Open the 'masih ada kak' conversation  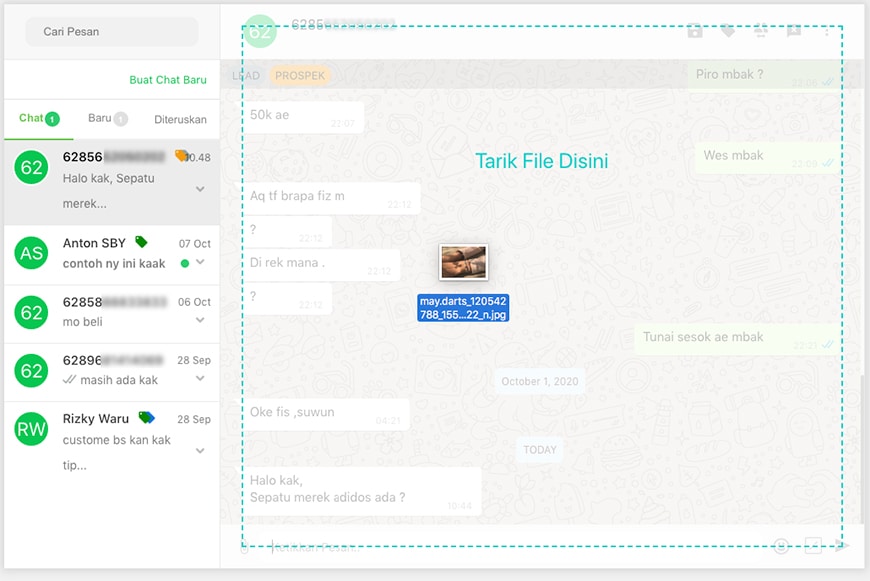pos(111,370)
